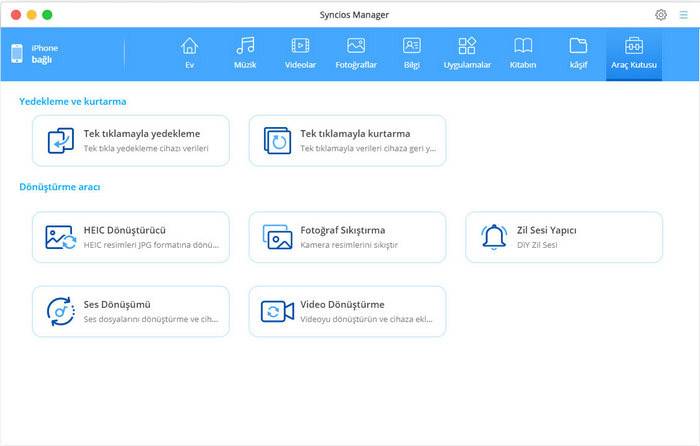Maximize window with green button

[x=47, y=15]
